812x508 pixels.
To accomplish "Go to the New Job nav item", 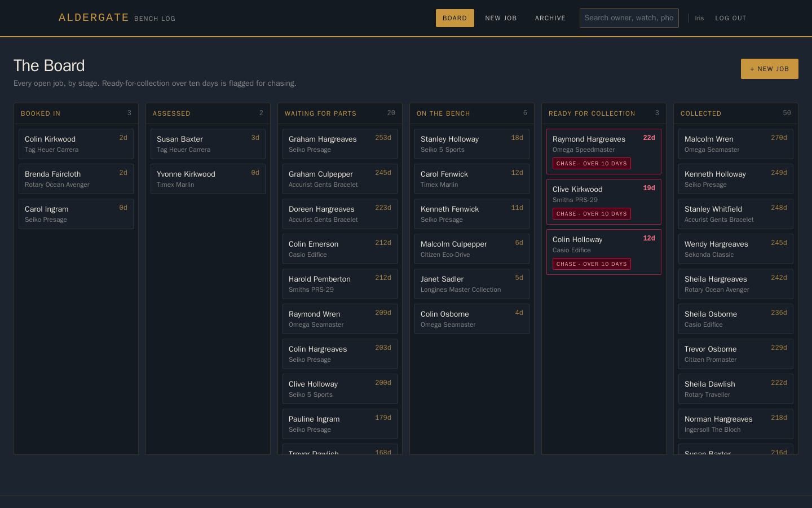I will (x=501, y=18).
